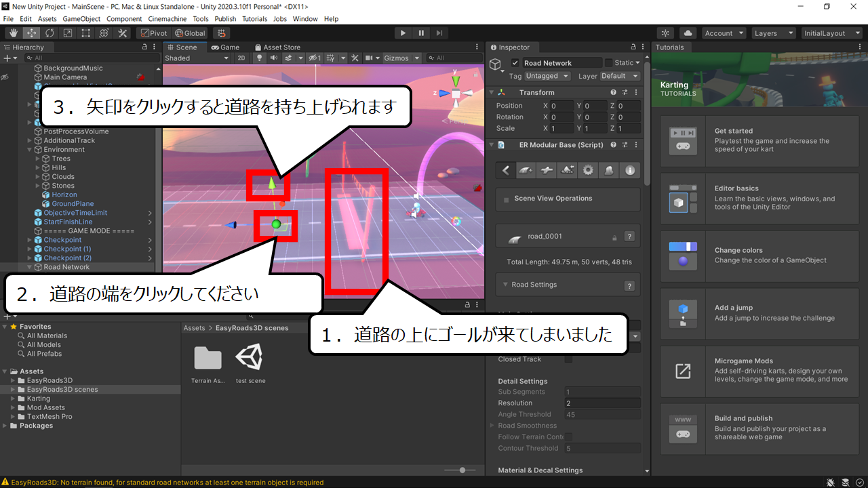Screen dimensions: 868x488
Task: Click the Pause button
Action: [x=421, y=33]
